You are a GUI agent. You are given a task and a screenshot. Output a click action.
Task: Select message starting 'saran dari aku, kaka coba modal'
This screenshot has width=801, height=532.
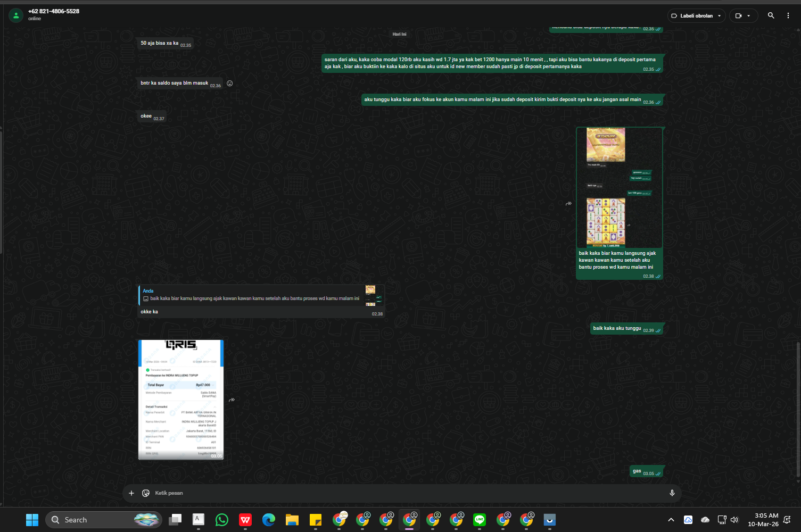[x=492, y=63]
